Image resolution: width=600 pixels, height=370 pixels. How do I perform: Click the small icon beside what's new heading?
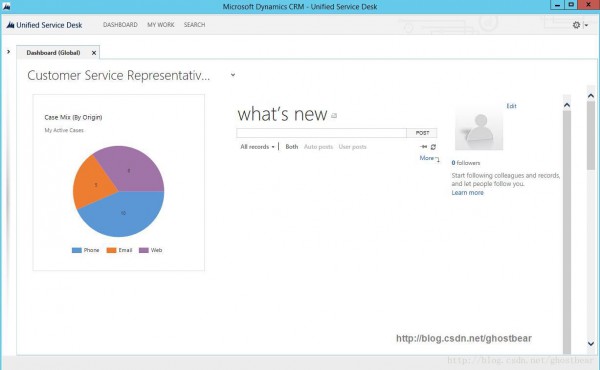pyautogui.click(x=334, y=116)
